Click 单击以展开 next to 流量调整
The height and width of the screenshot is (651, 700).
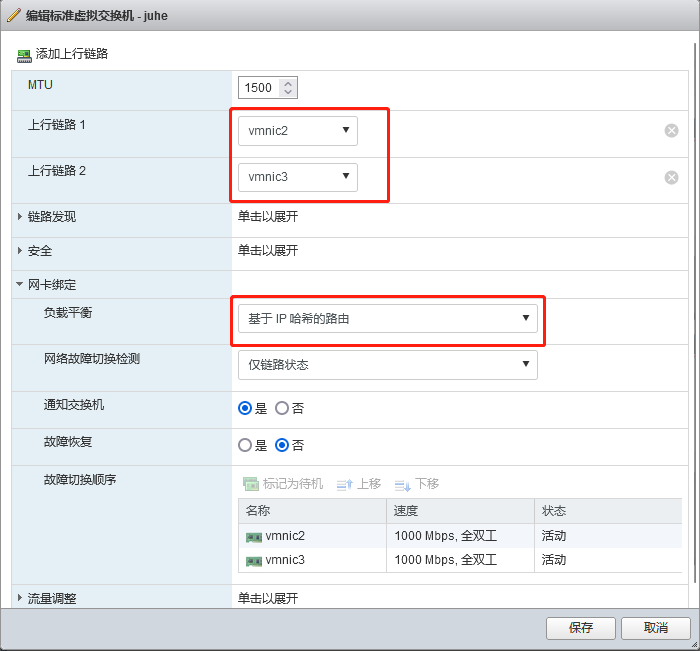[x=268, y=598]
